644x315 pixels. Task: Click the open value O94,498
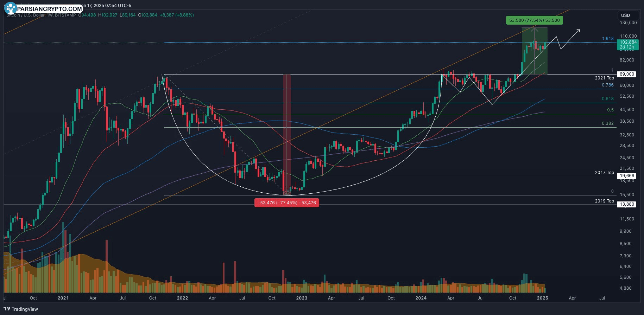(87, 15)
